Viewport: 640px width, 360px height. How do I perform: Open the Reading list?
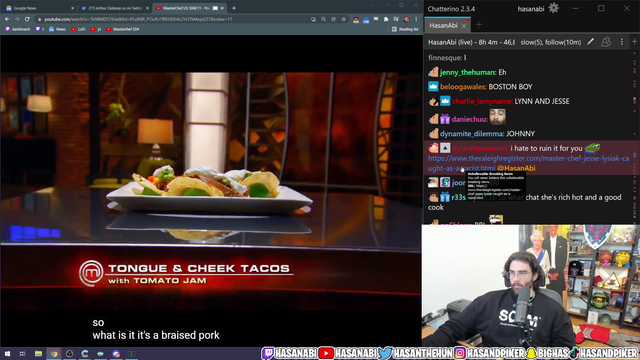pos(405,29)
